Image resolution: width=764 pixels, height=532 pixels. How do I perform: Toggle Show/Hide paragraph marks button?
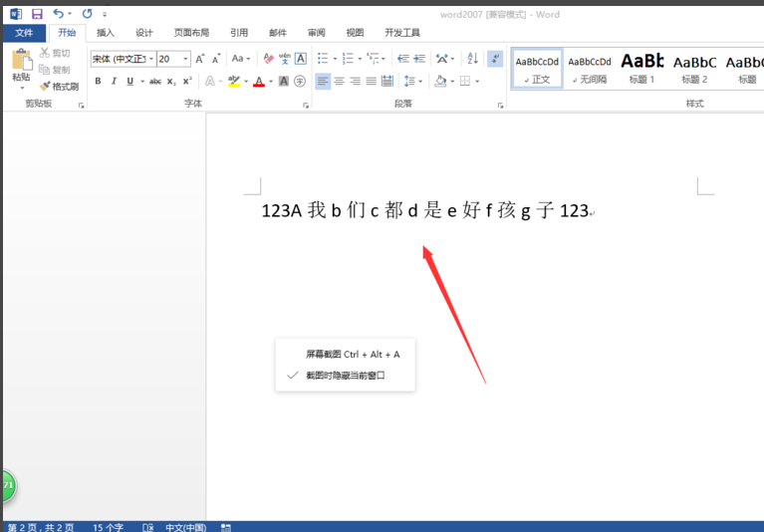coord(495,59)
